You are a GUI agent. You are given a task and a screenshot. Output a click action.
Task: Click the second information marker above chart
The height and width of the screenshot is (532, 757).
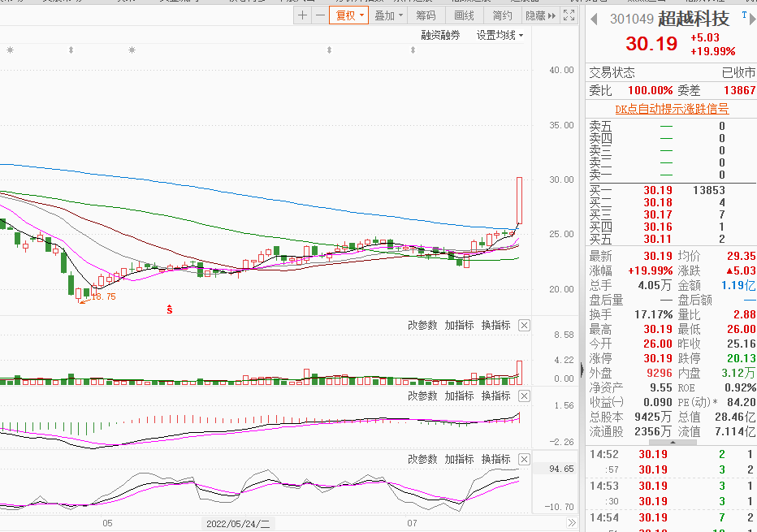click(x=71, y=50)
